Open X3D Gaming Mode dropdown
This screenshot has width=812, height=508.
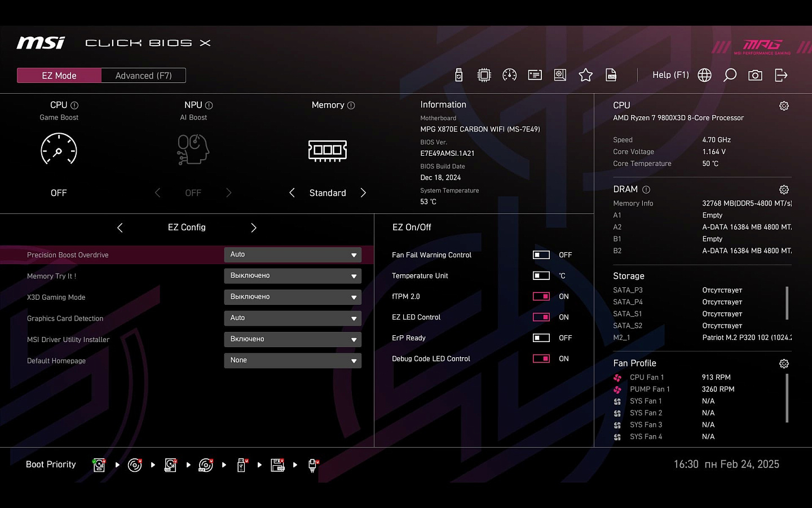click(293, 297)
